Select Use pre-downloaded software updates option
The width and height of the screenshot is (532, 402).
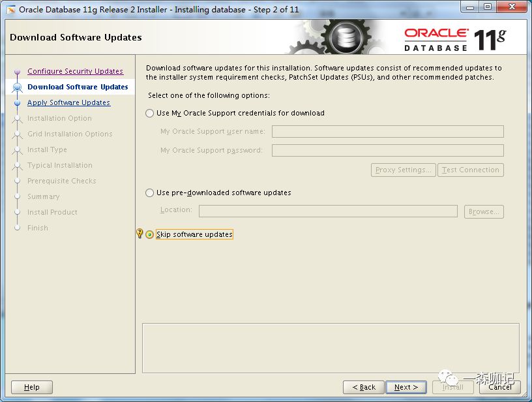[x=150, y=193]
